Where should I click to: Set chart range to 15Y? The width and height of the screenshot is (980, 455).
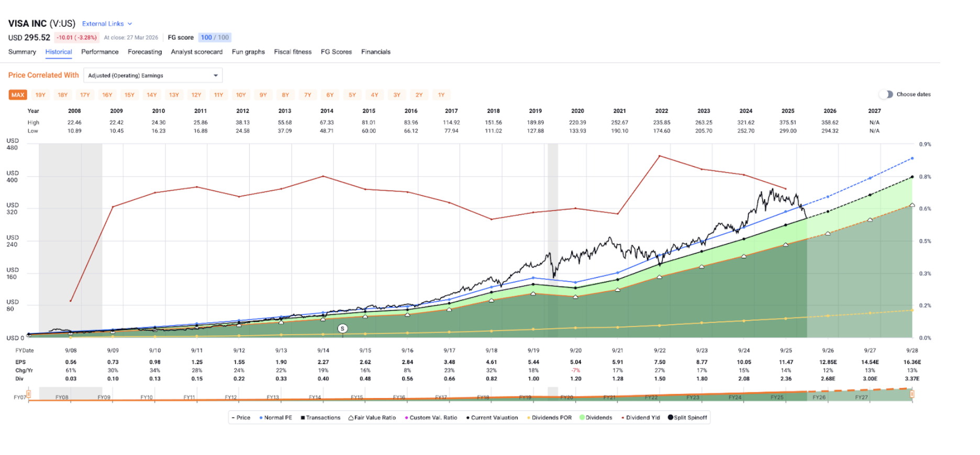click(x=129, y=95)
